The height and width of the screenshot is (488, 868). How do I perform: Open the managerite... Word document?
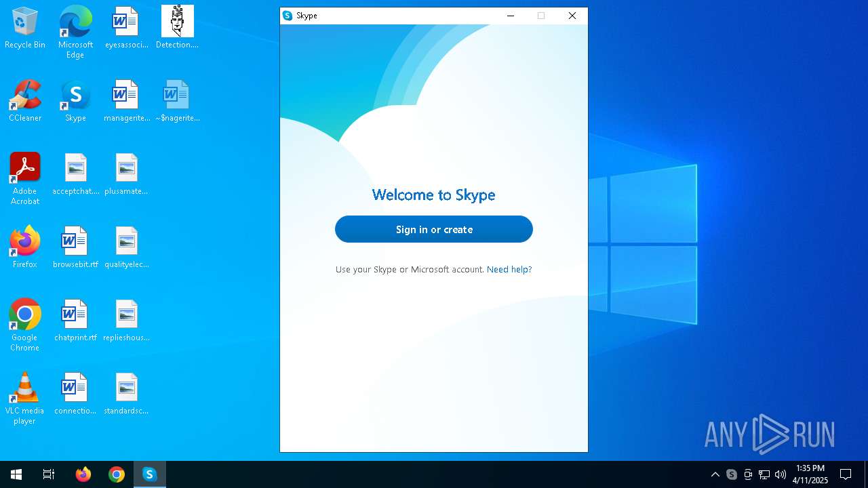point(126,101)
